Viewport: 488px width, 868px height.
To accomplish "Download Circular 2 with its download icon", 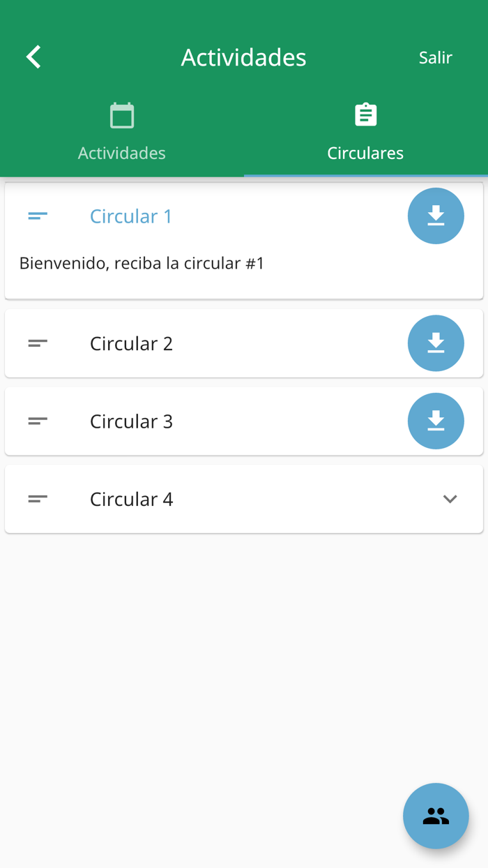I will (x=436, y=343).
